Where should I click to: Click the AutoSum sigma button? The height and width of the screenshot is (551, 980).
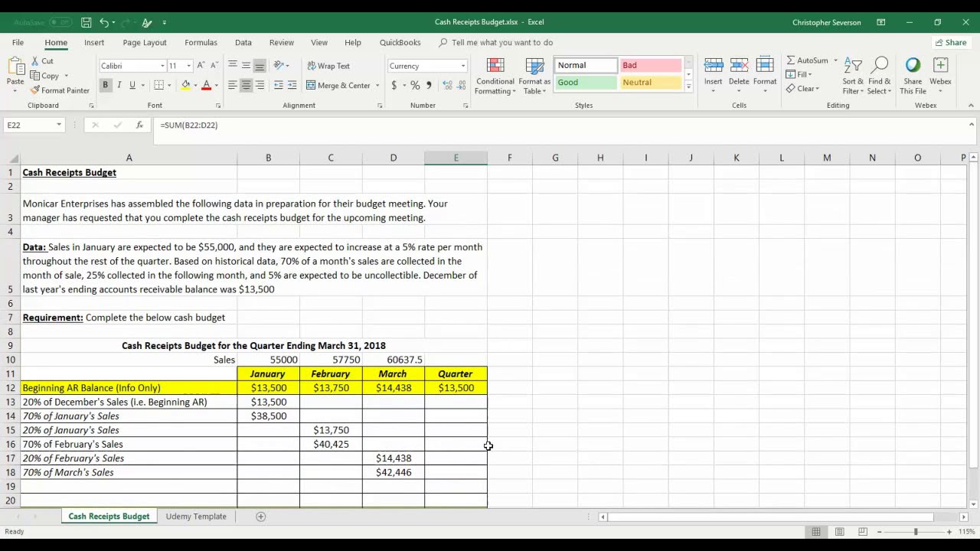(x=807, y=60)
